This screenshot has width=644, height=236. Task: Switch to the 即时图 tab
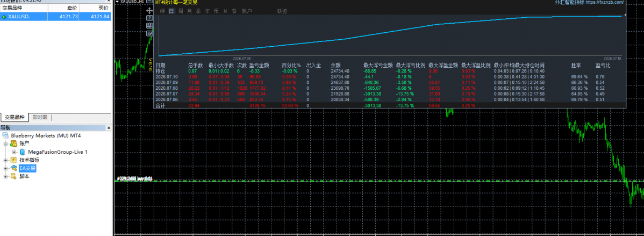[x=40, y=117]
